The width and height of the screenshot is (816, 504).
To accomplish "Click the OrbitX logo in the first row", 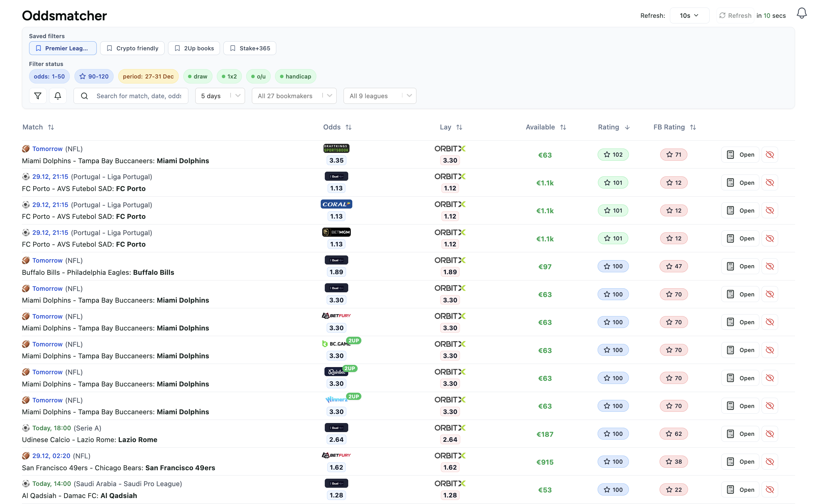I will 450,149.
